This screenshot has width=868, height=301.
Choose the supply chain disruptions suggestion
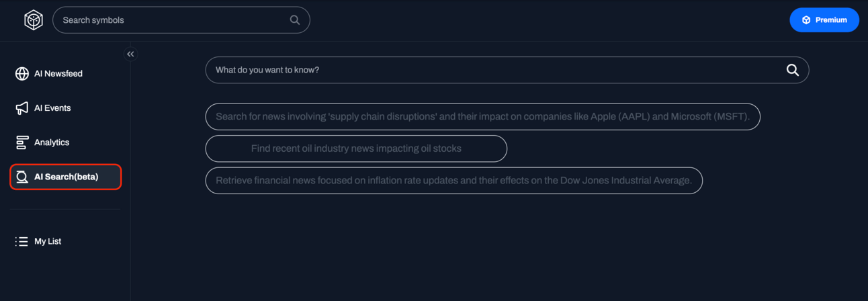482,117
